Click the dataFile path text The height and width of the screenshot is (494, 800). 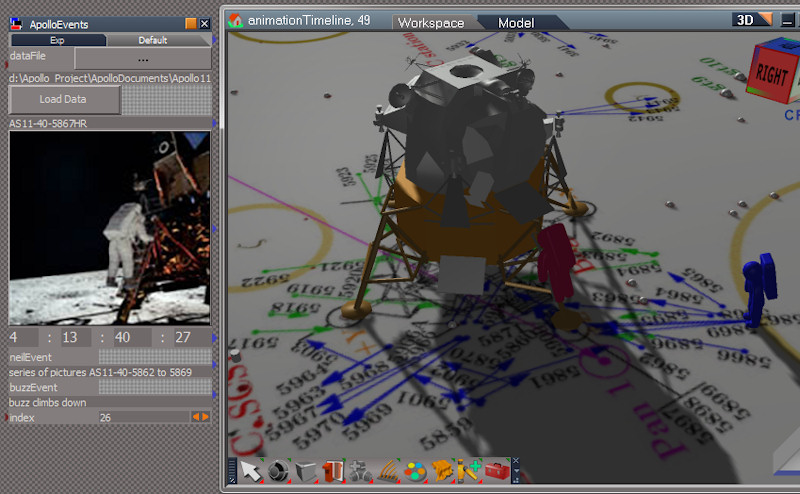[110, 78]
